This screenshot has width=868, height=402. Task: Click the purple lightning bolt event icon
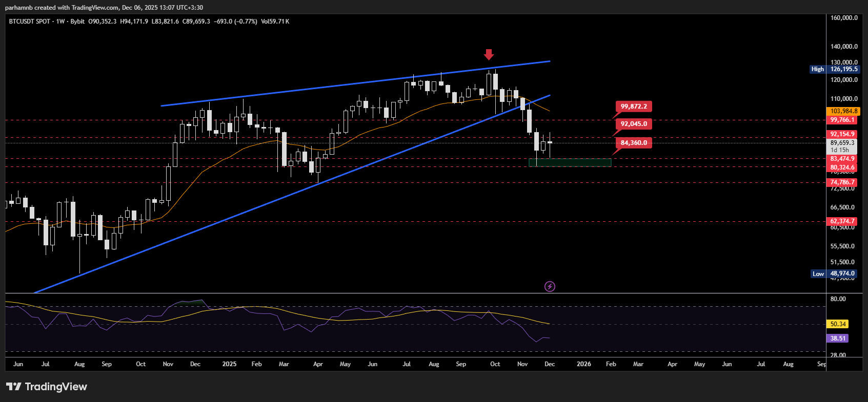pyautogui.click(x=550, y=286)
